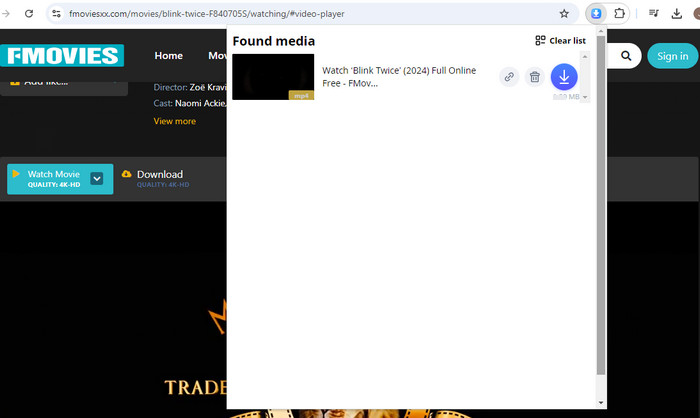This screenshot has height=418, width=700.
Task: Open Chrome downloads tray
Action: pyautogui.click(x=676, y=14)
